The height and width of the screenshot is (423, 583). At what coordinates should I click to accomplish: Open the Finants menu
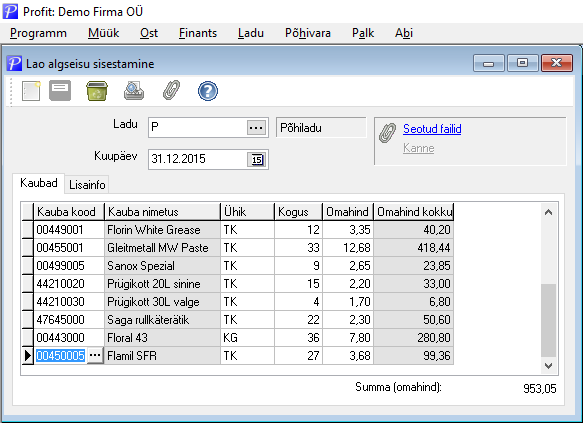(198, 33)
